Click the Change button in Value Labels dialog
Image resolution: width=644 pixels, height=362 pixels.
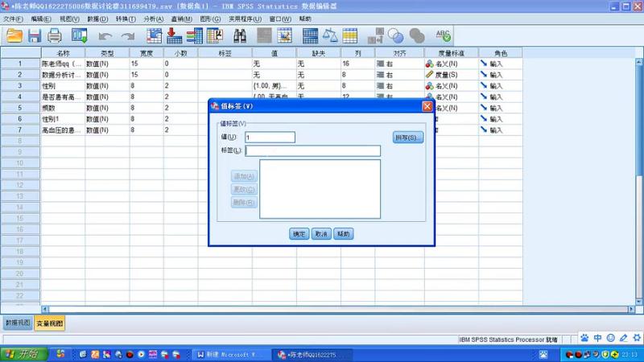[244, 189]
